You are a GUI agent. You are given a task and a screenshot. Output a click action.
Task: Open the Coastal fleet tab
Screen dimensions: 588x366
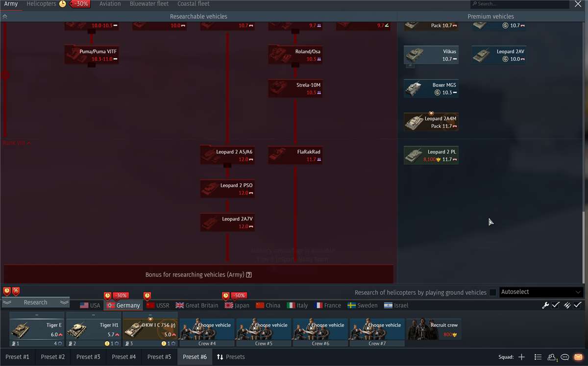point(194,4)
